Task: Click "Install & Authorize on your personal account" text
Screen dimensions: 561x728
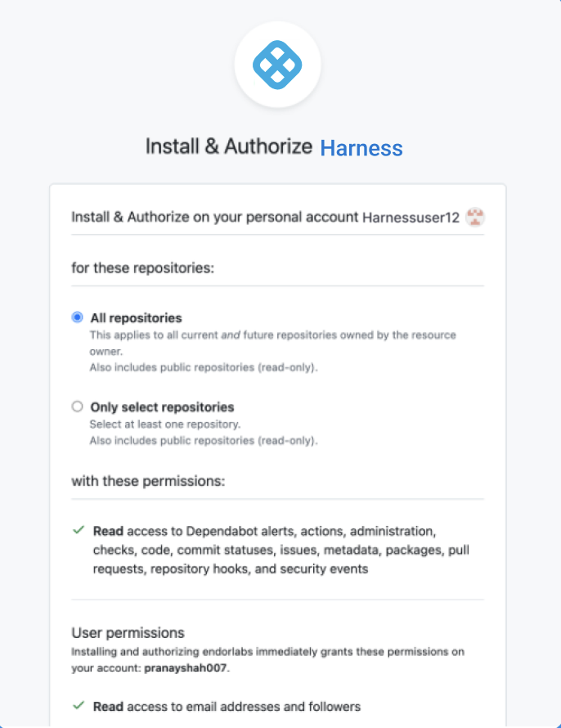Action: [215, 218]
